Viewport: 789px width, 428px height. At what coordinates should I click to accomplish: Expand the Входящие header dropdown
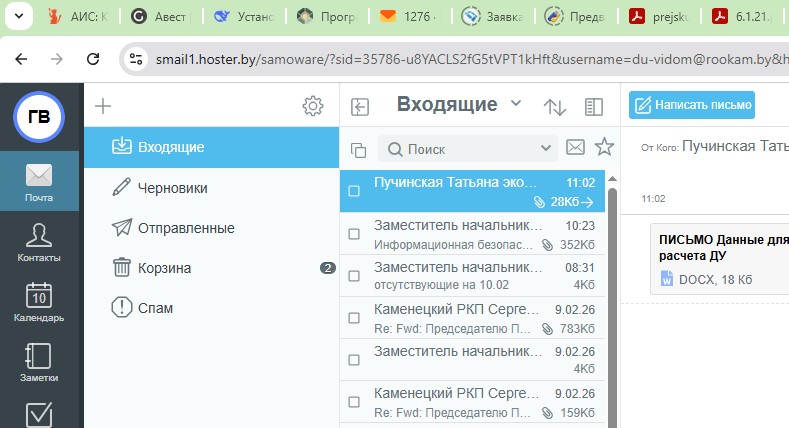click(516, 104)
